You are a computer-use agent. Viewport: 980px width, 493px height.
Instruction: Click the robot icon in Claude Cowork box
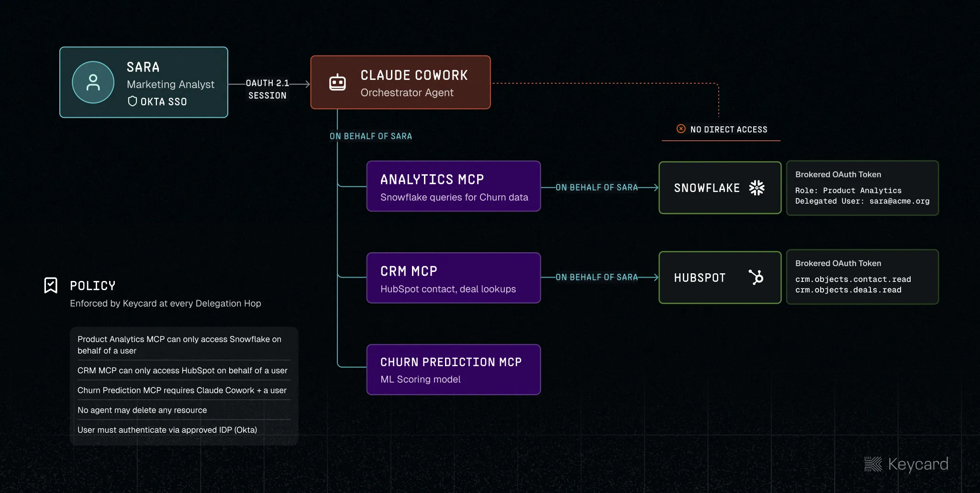337,82
